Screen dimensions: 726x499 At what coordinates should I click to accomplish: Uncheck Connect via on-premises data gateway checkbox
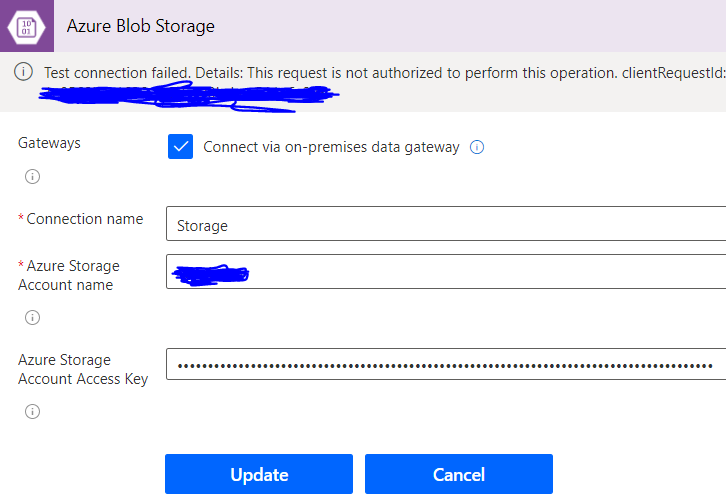tap(180, 147)
